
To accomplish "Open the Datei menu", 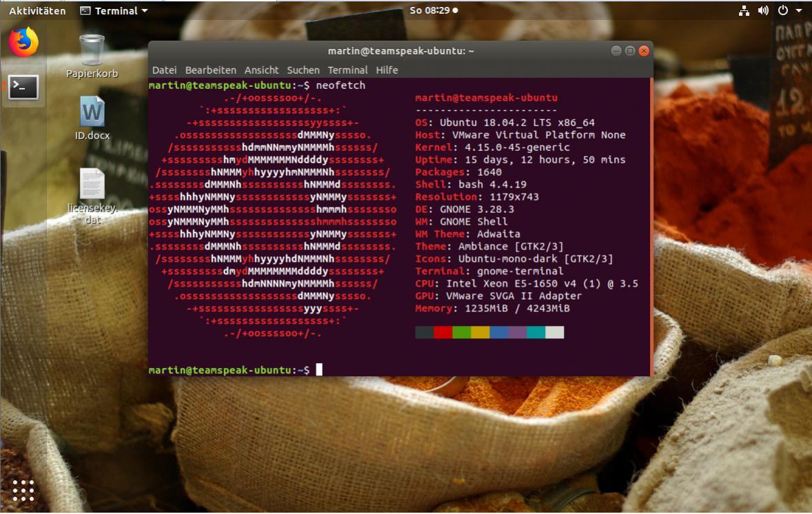I will [x=164, y=70].
